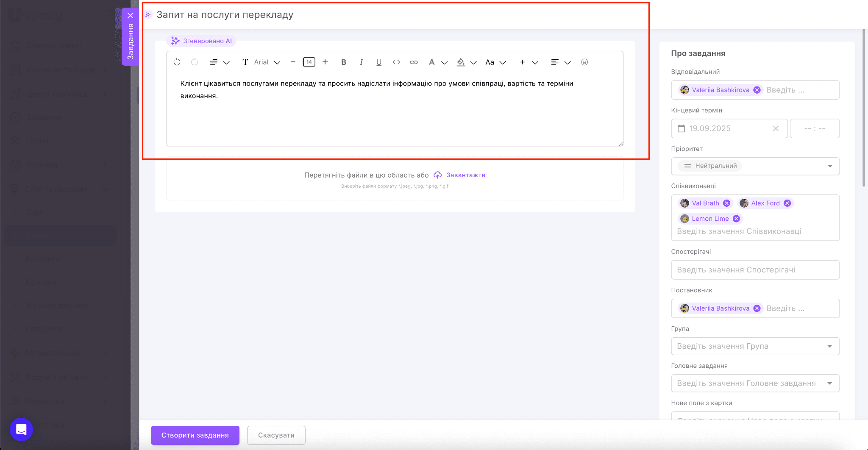Open the Arial font family dropdown
Screen dimensions: 868x450
click(x=267, y=62)
